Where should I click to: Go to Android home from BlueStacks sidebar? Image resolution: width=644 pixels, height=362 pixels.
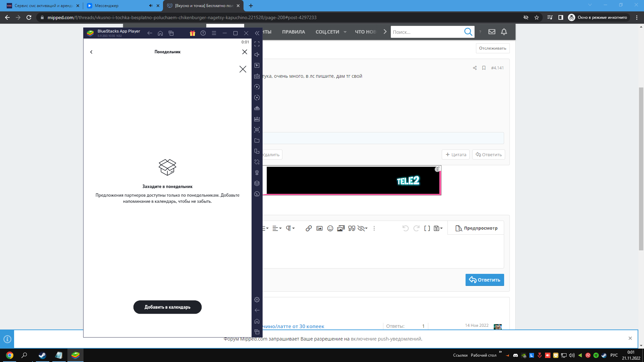pyautogui.click(x=257, y=321)
